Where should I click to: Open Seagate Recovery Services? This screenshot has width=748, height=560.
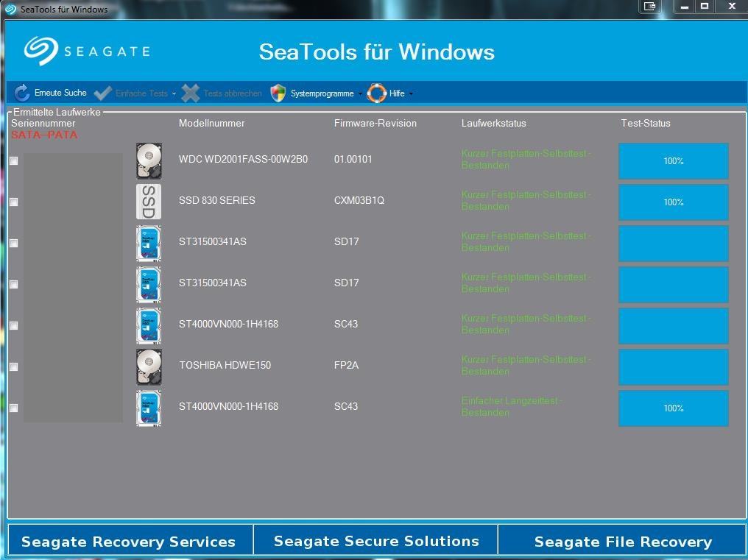130,541
